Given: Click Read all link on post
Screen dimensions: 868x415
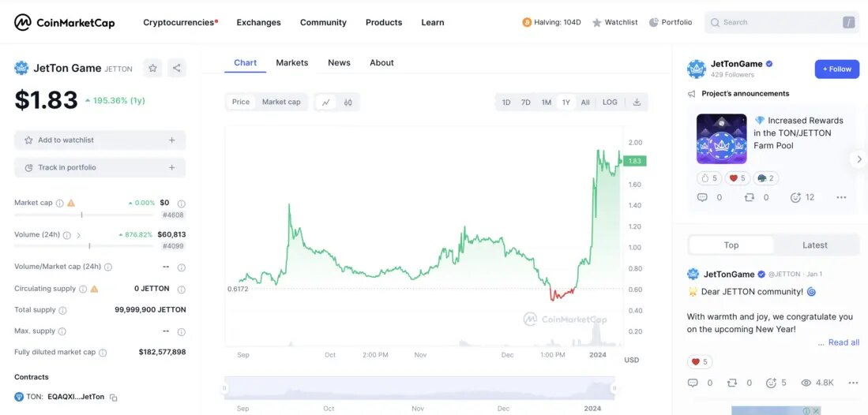Looking at the screenshot, I should click(843, 342).
